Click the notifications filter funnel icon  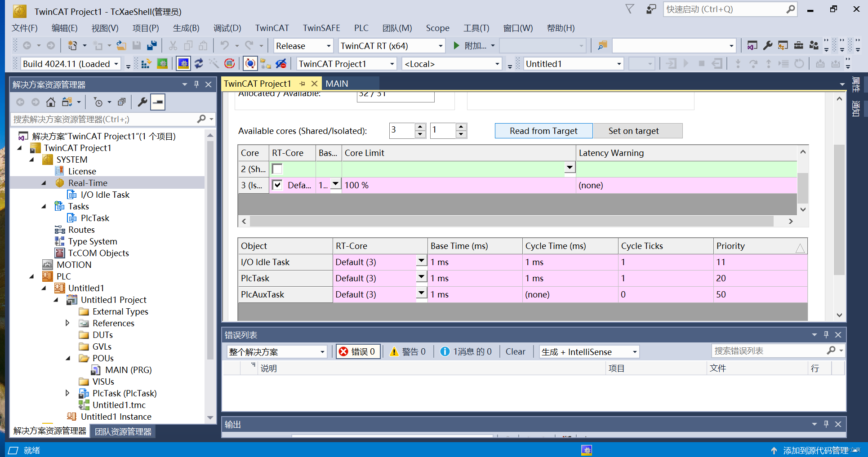click(630, 9)
